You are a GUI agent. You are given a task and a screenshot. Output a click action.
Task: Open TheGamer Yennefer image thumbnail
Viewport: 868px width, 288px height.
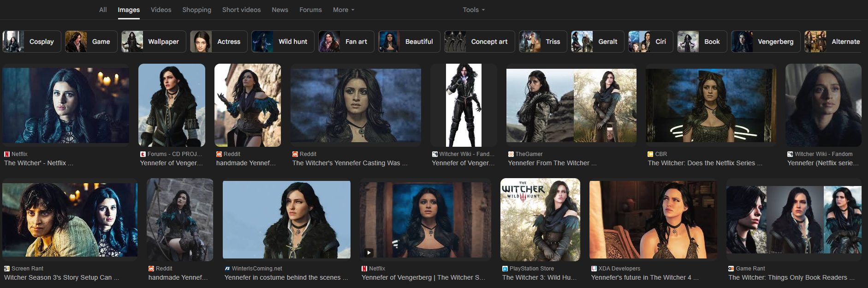571,105
